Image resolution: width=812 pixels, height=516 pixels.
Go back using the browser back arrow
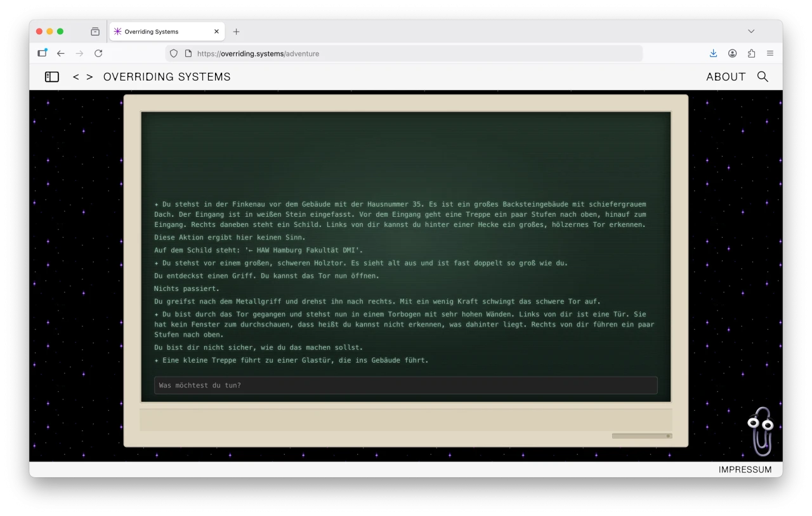click(61, 53)
